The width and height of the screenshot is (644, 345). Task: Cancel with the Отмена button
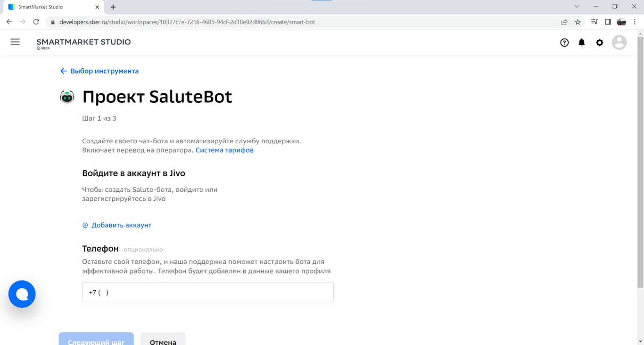click(163, 339)
